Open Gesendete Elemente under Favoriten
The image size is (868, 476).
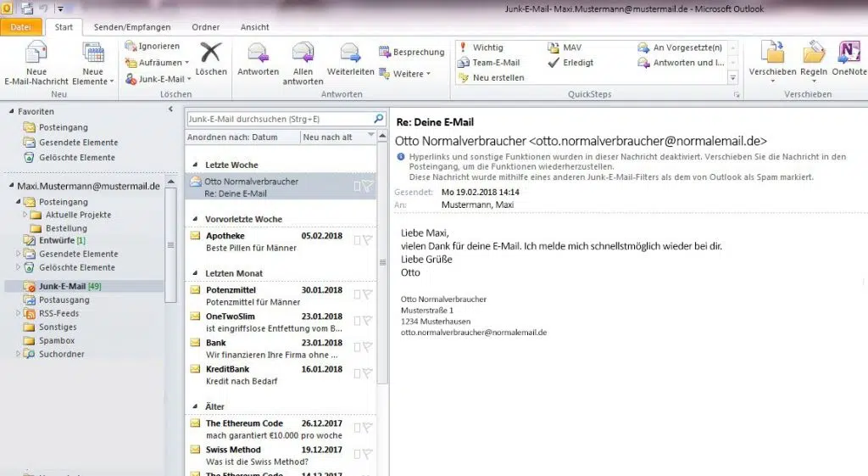70,143
